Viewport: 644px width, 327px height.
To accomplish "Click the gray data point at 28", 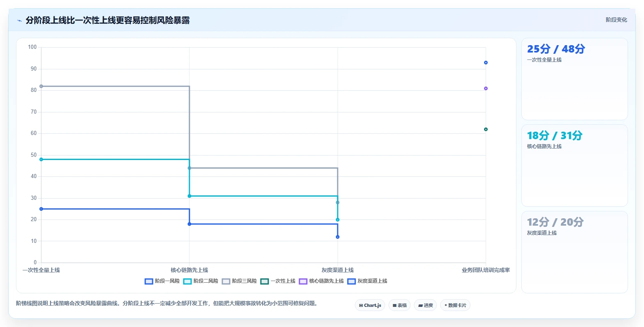I will tap(338, 202).
